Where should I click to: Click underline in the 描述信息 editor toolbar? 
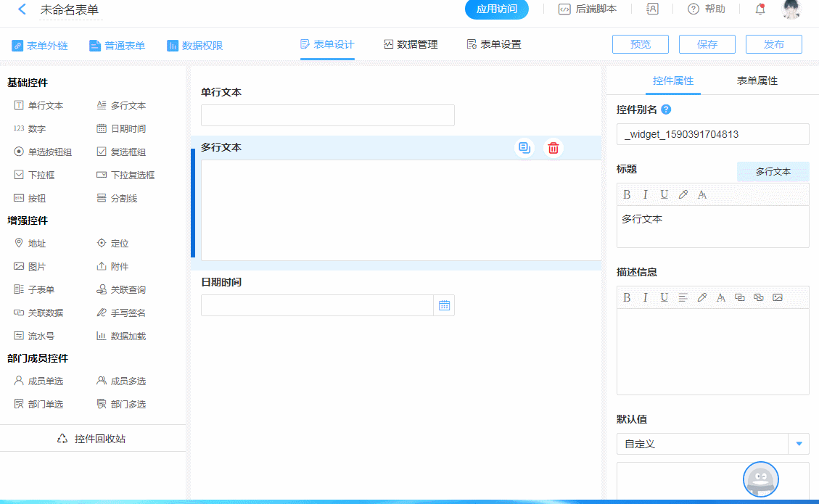click(664, 297)
